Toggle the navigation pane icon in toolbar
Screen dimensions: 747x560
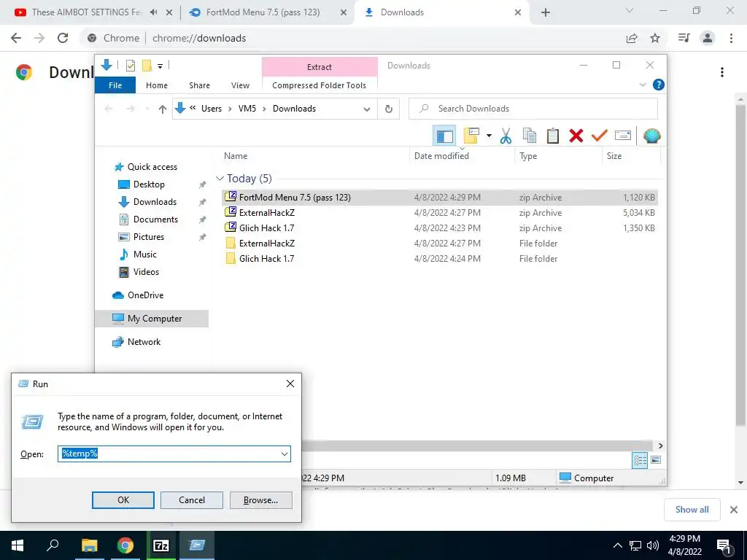point(444,136)
